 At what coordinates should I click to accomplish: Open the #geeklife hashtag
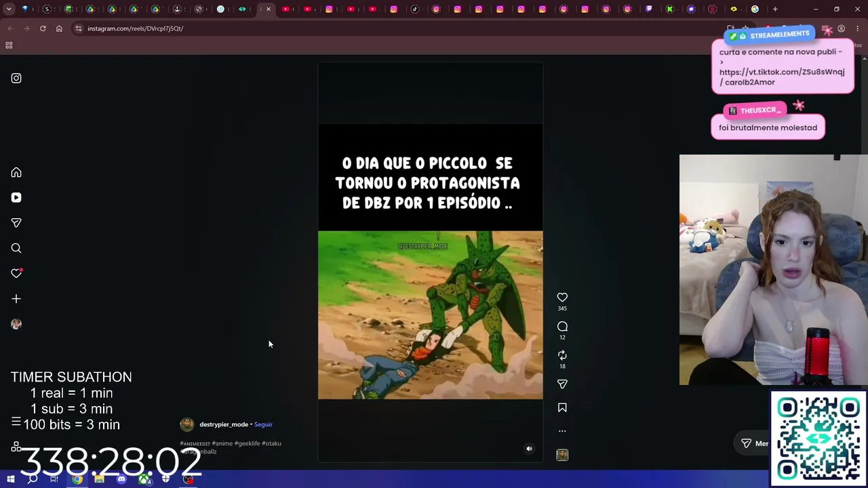(x=248, y=443)
